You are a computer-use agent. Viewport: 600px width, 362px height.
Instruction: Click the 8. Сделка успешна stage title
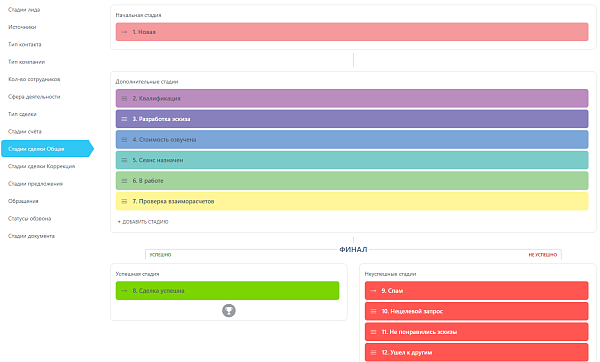[x=158, y=291]
